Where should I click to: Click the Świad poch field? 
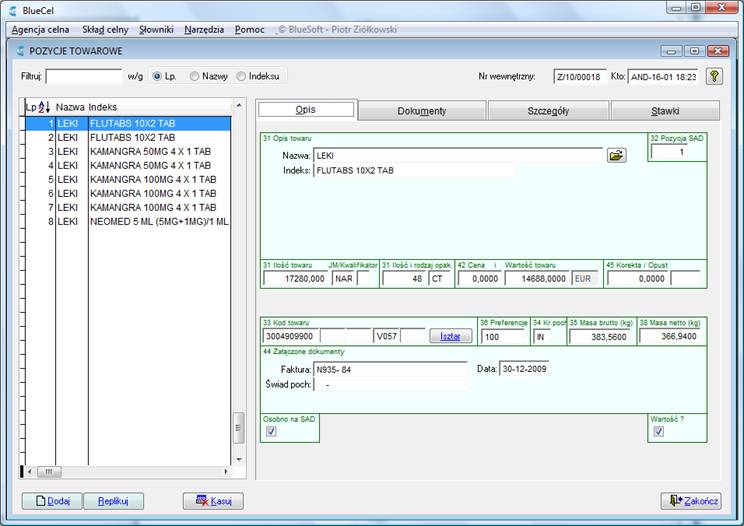pyautogui.click(x=390, y=385)
